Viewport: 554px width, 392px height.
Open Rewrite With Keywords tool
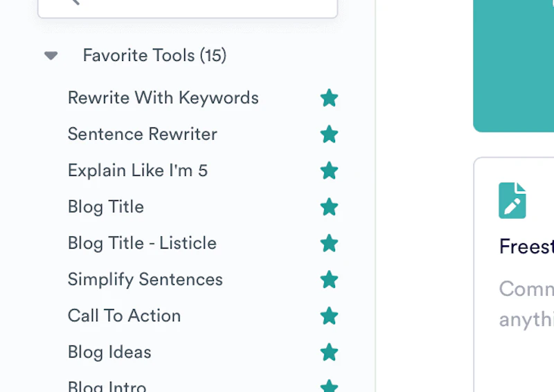[x=163, y=98]
